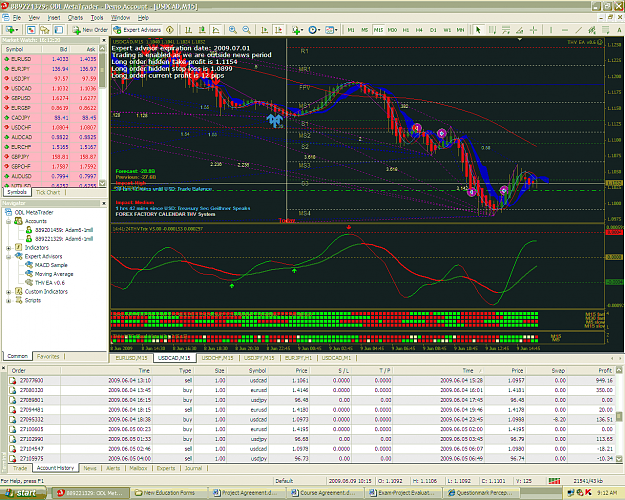Select the equidistant channel tool
The height and width of the screenshot is (500, 625).
592,30
